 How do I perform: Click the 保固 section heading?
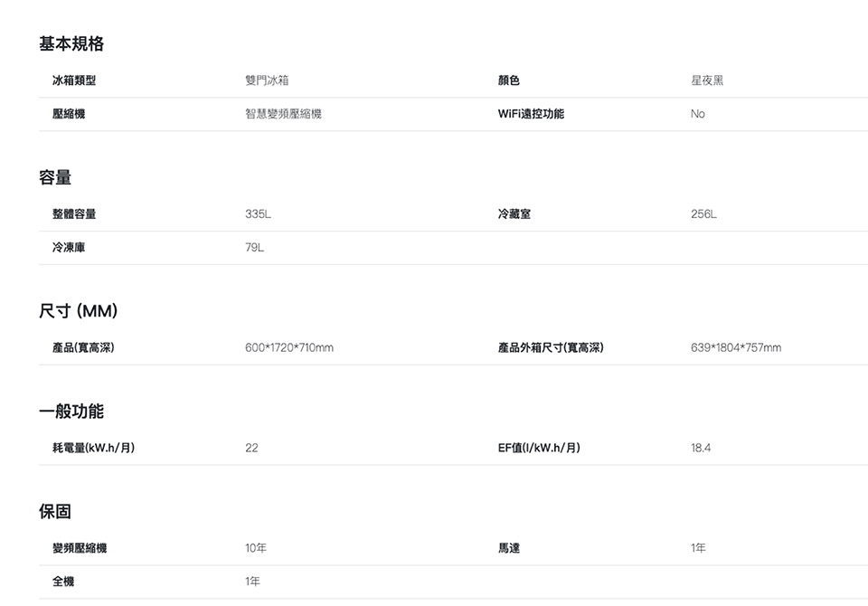tap(55, 512)
